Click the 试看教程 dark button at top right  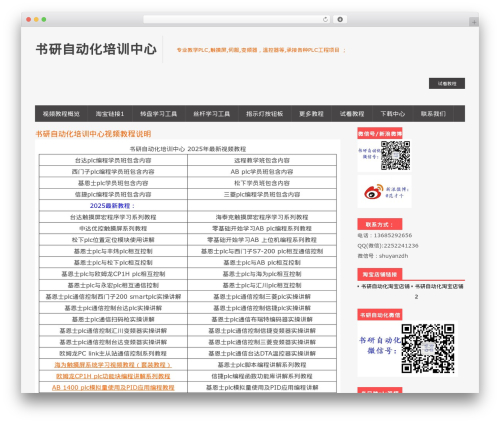447,84
